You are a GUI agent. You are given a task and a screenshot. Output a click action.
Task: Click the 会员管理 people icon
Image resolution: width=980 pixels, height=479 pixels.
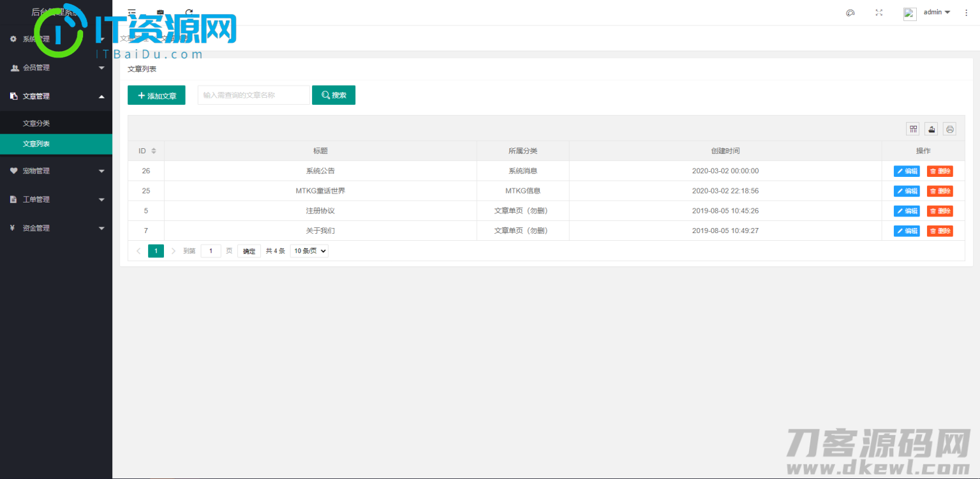coord(14,68)
